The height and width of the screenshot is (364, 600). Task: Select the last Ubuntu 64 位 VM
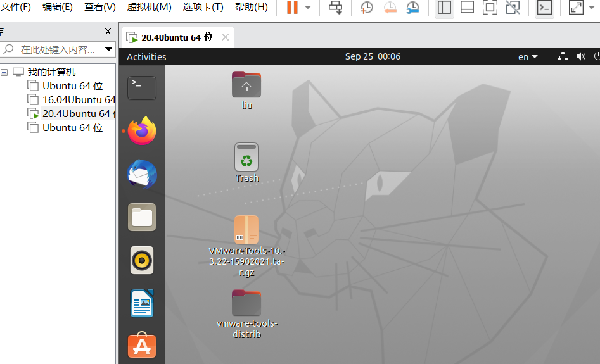[x=72, y=128]
